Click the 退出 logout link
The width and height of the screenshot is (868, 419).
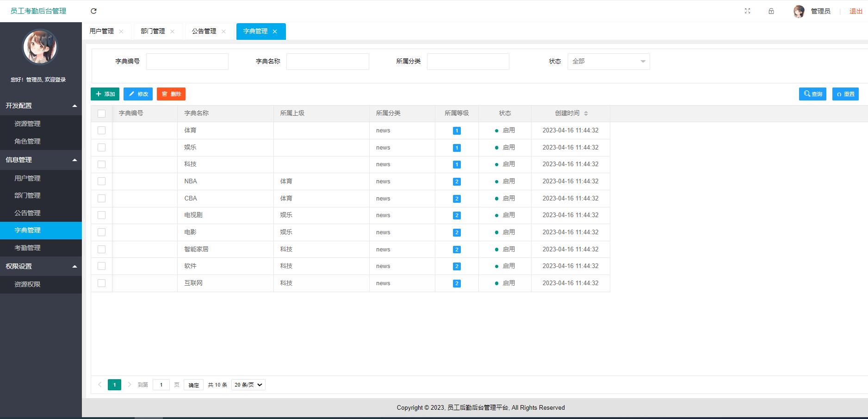[856, 11]
